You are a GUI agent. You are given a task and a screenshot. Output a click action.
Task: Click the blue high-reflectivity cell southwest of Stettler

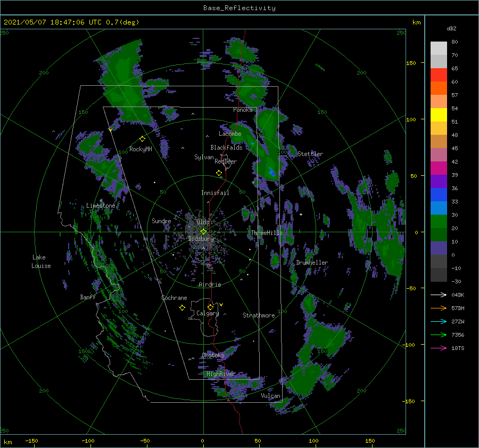coord(271,172)
